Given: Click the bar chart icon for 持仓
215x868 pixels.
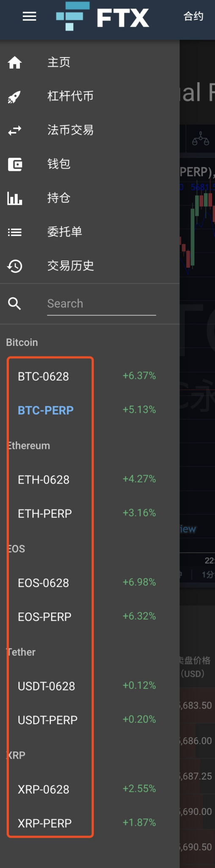Looking at the screenshot, I should coord(15,198).
